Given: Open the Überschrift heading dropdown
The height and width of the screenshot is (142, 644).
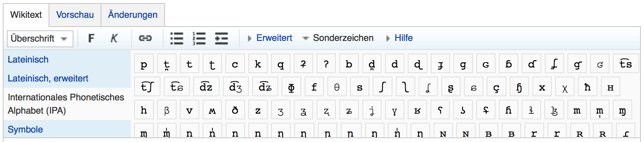Looking at the screenshot, I should pos(40,38).
